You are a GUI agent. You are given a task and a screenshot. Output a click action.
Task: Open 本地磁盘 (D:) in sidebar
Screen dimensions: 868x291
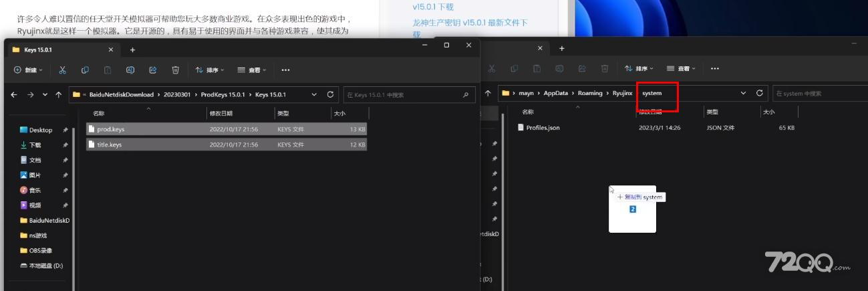[x=41, y=266]
